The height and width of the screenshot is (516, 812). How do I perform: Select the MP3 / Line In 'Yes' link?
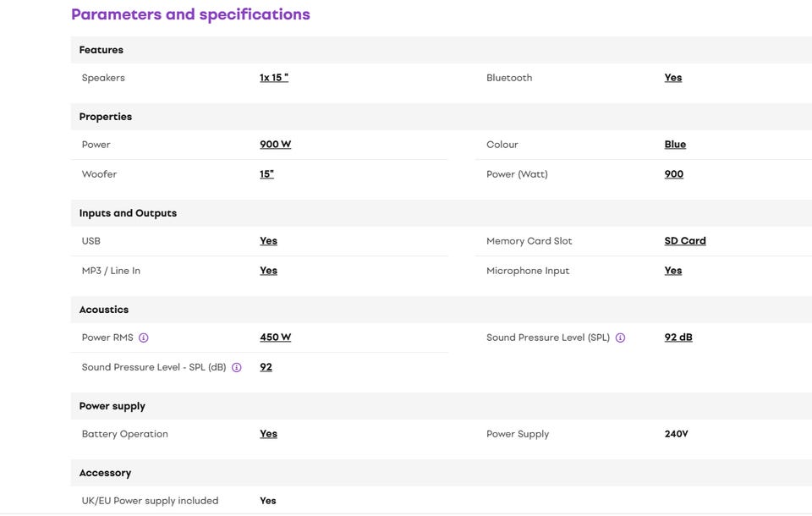tap(268, 271)
